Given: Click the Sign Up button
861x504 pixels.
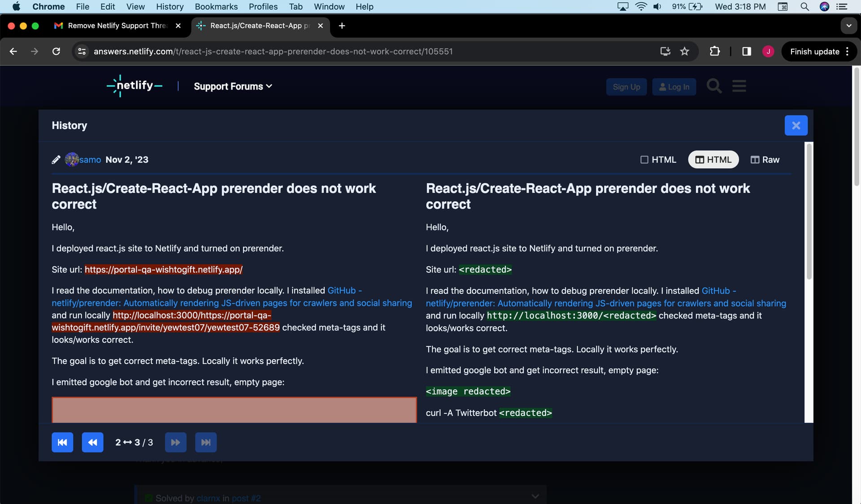Looking at the screenshot, I should [626, 87].
